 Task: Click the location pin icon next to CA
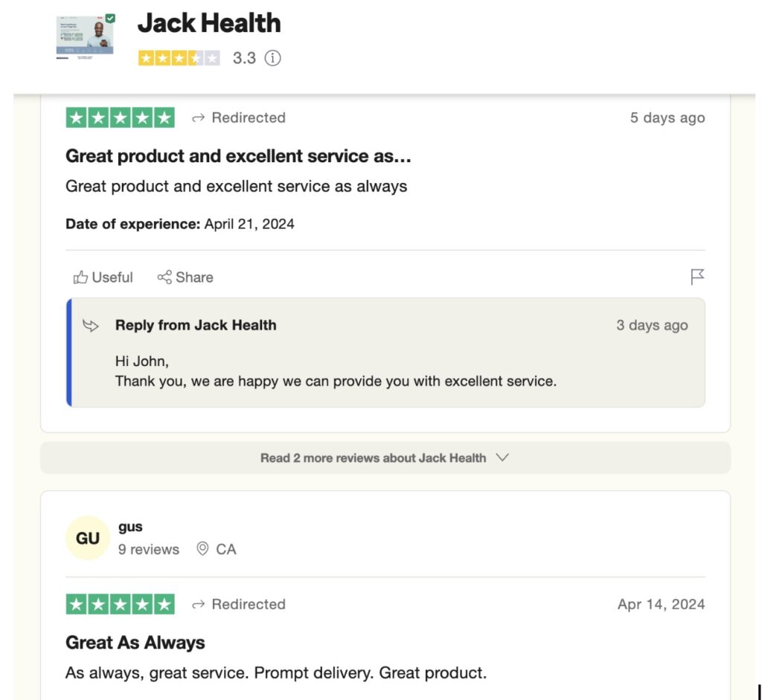202,549
